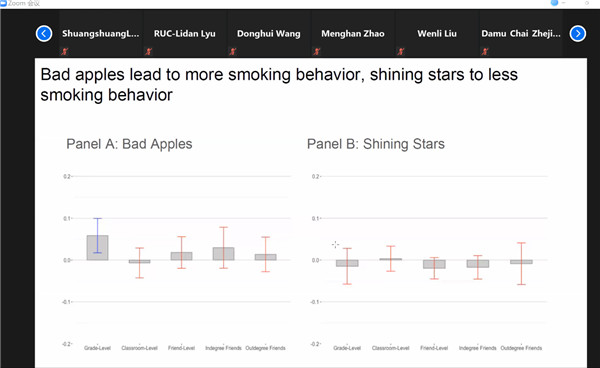The width and height of the screenshot is (600, 368).
Task: Click muted mic icon under Menghan Zhao
Action: [316, 51]
